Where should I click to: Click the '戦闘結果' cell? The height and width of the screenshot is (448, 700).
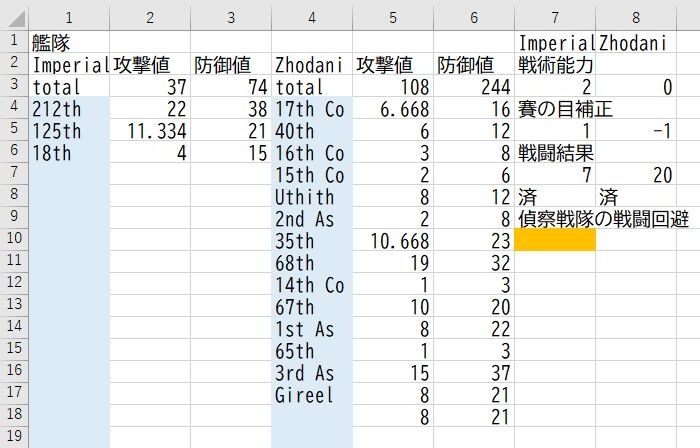coord(555,152)
